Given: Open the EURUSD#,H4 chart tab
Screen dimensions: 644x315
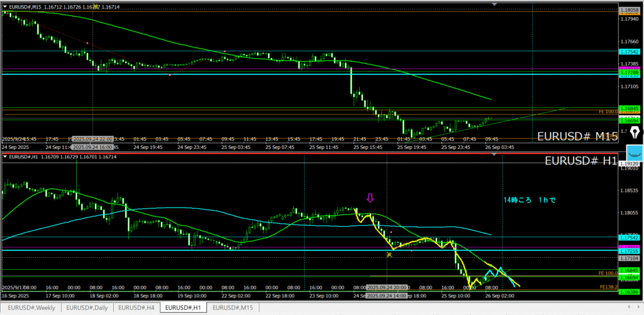Looking at the screenshot, I should point(136,307).
